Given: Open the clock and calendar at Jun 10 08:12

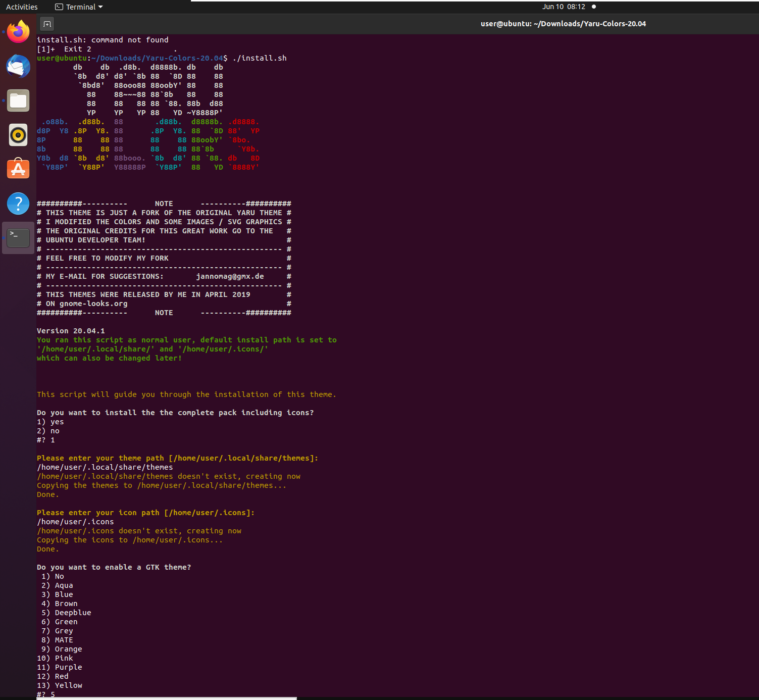Looking at the screenshot, I should [564, 7].
